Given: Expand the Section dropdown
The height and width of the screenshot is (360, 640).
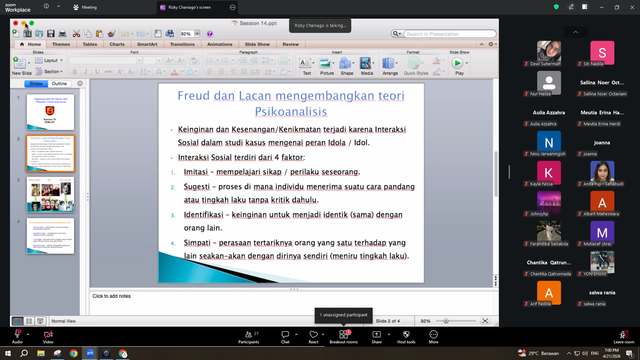Looking at the screenshot, I should click(49, 72).
